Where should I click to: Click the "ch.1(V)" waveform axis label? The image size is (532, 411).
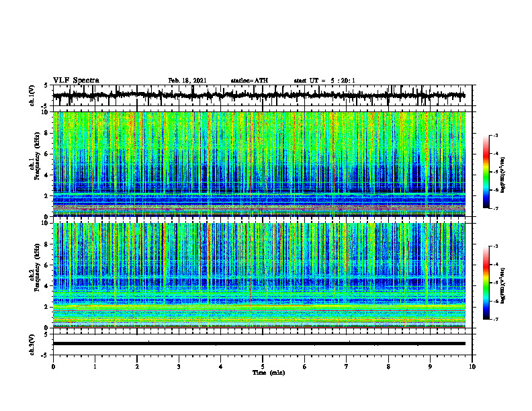pyautogui.click(x=32, y=95)
